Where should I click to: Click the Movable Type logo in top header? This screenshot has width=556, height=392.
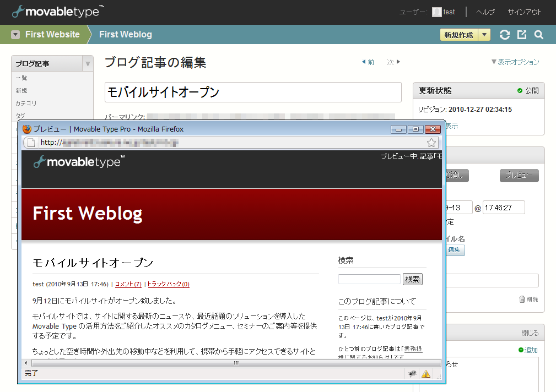click(58, 12)
